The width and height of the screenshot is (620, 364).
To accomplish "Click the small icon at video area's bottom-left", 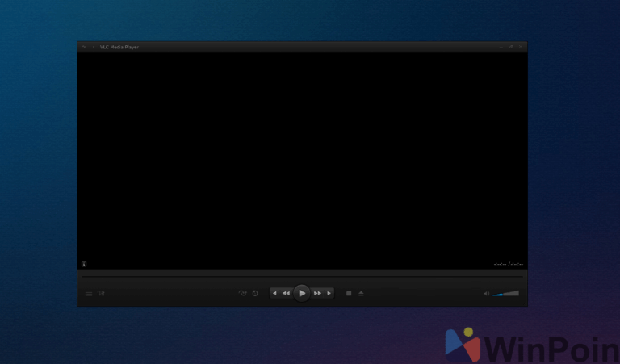I will tap(84, 264).
